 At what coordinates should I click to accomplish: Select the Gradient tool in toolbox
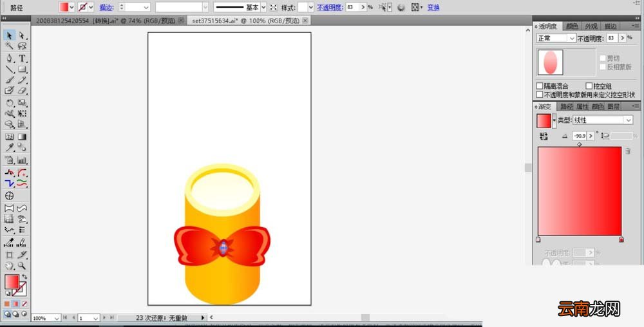point(22,136)
